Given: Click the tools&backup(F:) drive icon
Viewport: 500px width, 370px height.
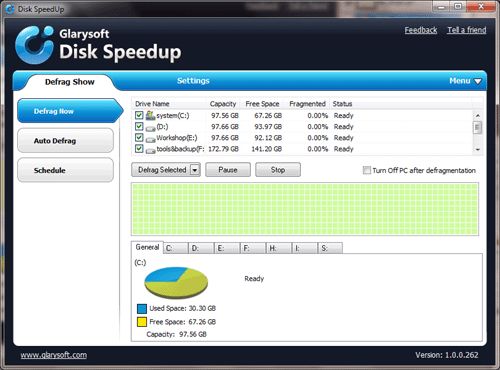Looking at the screenshot, I should click(151, 150).
